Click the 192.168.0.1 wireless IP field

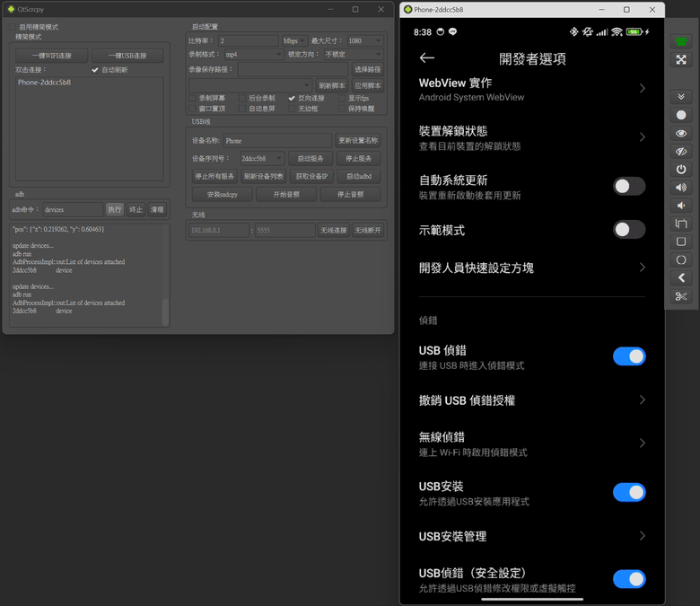click(219, 230)
